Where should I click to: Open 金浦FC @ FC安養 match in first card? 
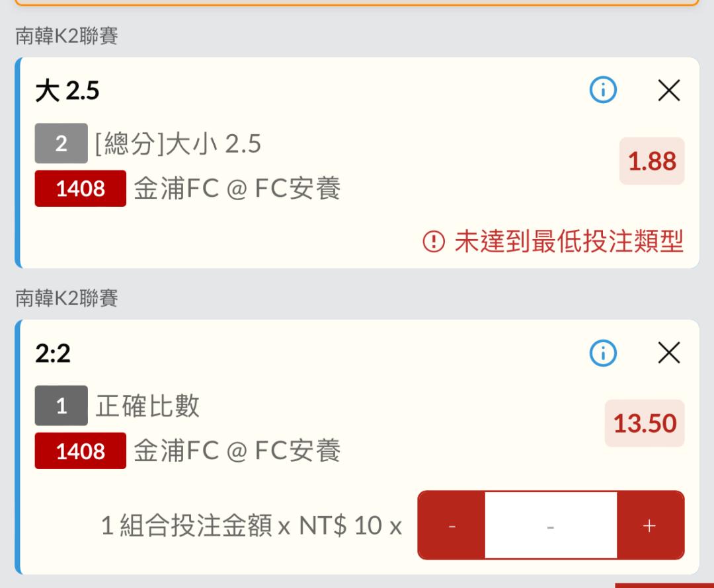237,188
